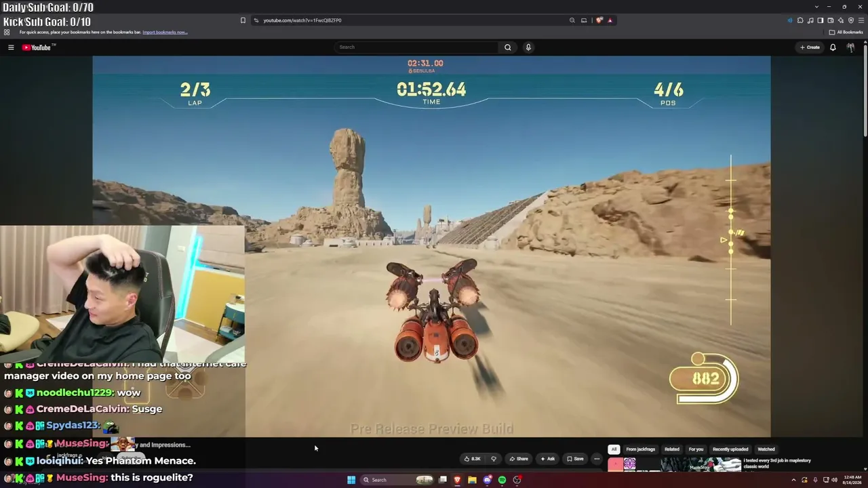Open the browser main menu

coord(861,20)
